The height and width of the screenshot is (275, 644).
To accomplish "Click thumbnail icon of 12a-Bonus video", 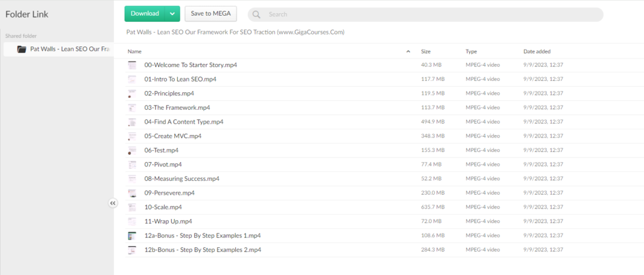I will tap(132, 235).
